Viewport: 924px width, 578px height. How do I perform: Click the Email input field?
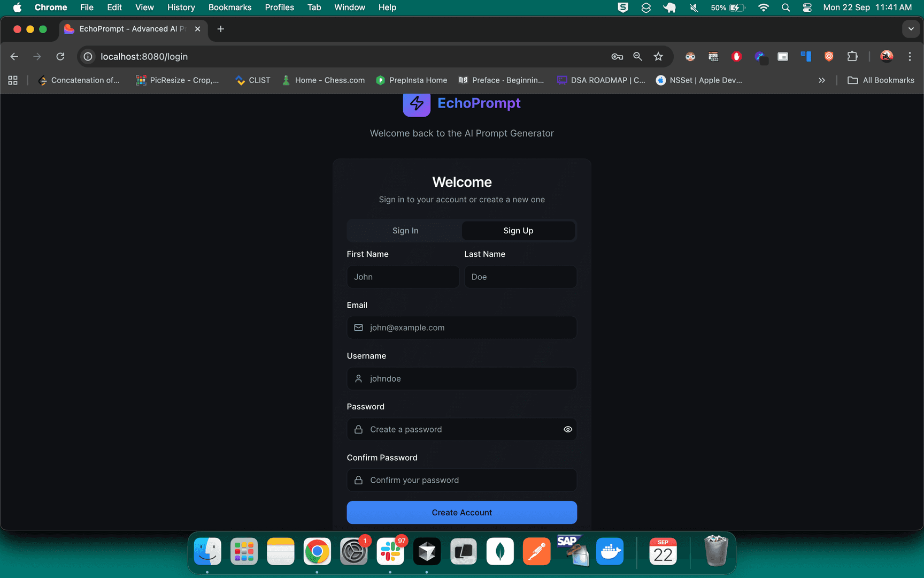pos(462,328)
